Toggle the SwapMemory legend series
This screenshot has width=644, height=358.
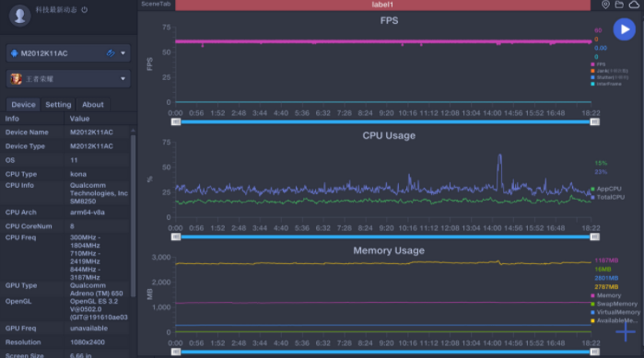pos(614,304)
